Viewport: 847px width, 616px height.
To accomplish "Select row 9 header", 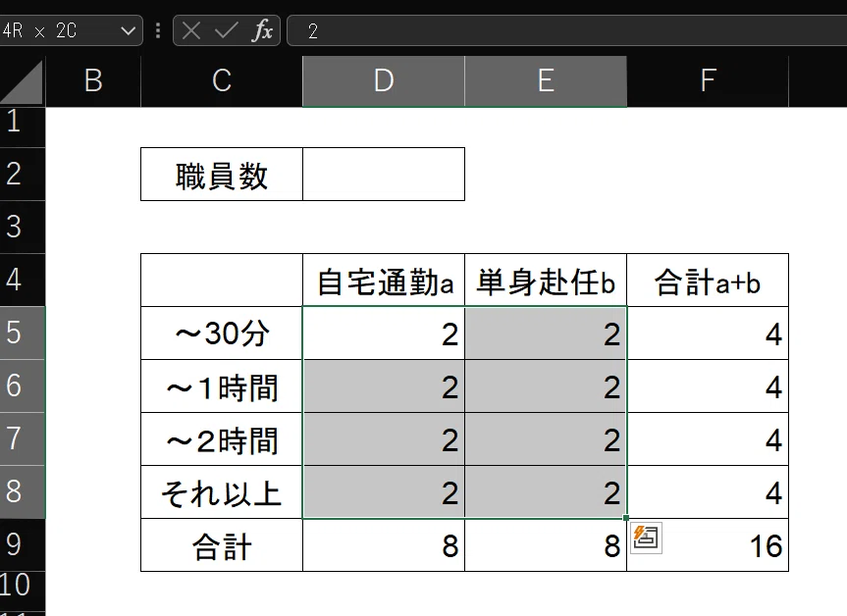I will pyautogui.click(x=23, y=544).
